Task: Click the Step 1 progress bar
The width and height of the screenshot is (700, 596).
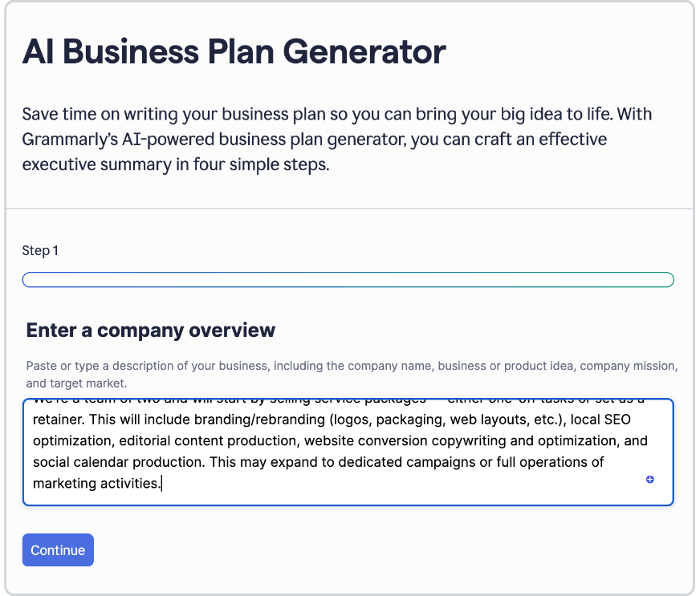Action: tap(348, 279)
